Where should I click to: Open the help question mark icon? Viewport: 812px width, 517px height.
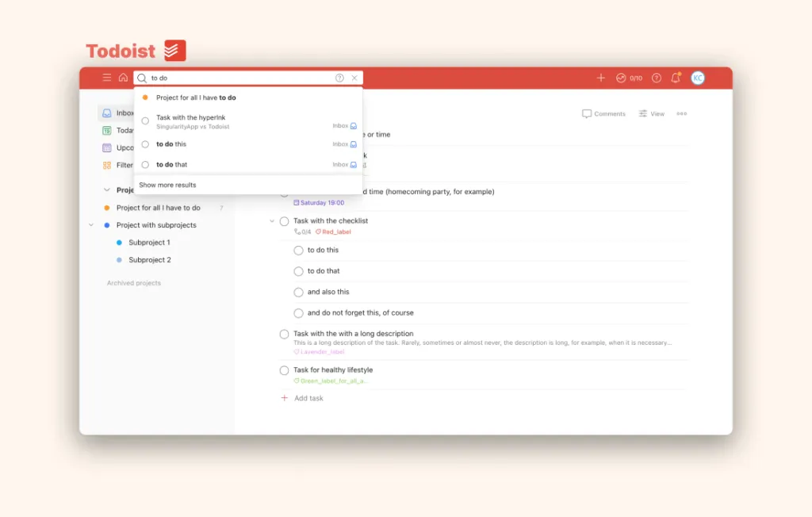tap(656, 78)
